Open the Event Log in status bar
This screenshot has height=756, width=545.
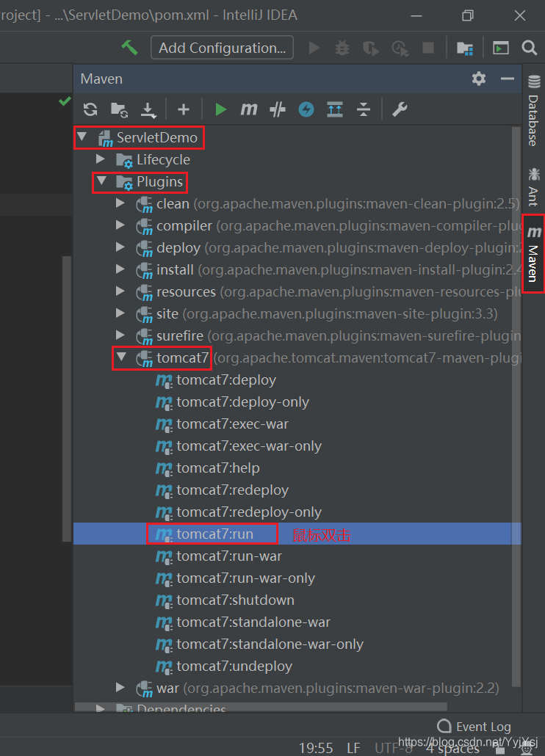(x=474, y=727)
